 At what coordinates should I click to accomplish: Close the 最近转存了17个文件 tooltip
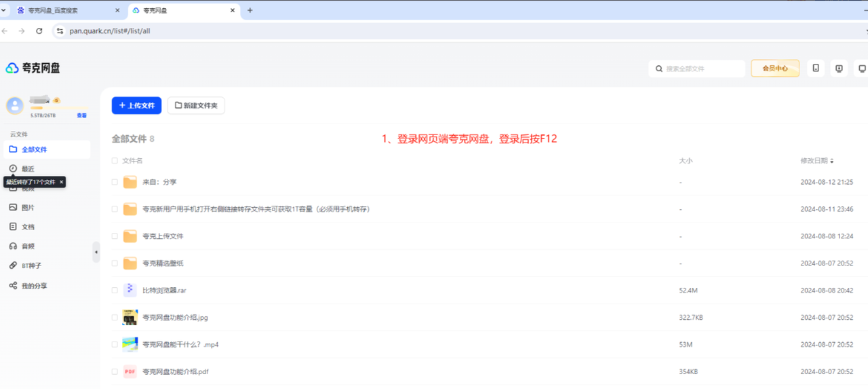click(61, 182)
